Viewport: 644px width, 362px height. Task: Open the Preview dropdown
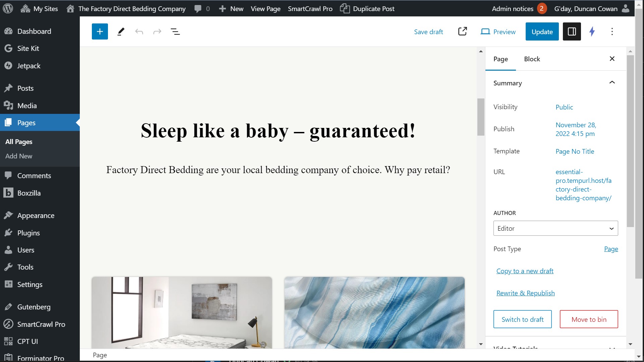(498, 31)
